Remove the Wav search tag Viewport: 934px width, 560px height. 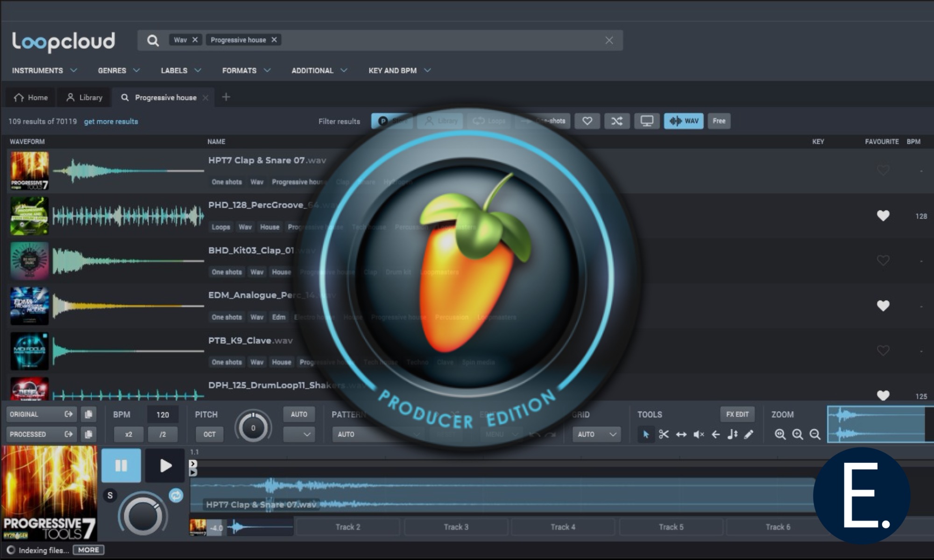tap(195, 40)
